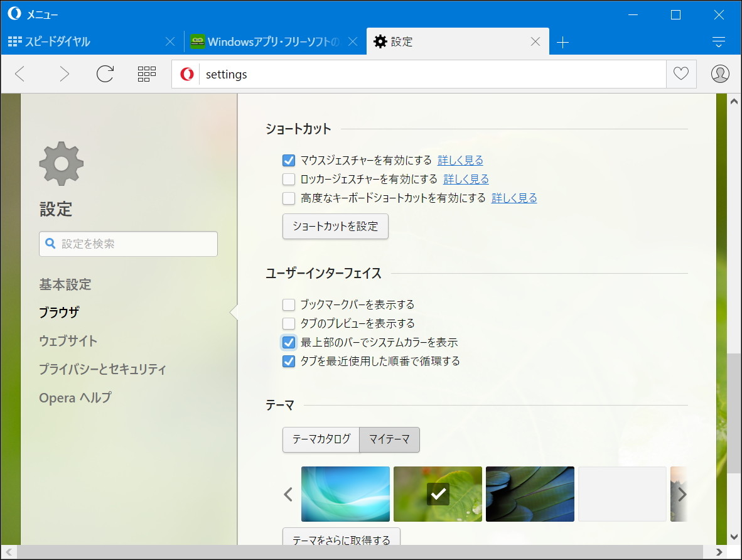This screenshot has height=560, width=742.
Task: Click left arrow in theme carousel
Action: tap(288, 494)
